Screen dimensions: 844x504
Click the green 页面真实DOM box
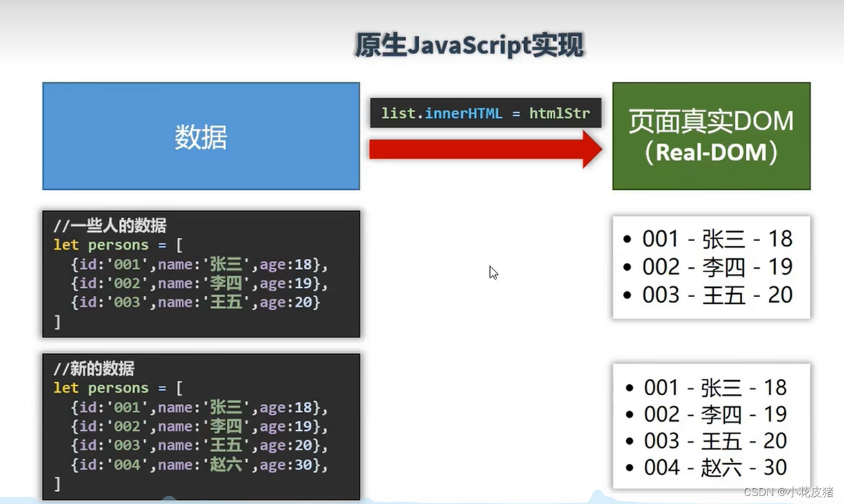coord(711,136)
